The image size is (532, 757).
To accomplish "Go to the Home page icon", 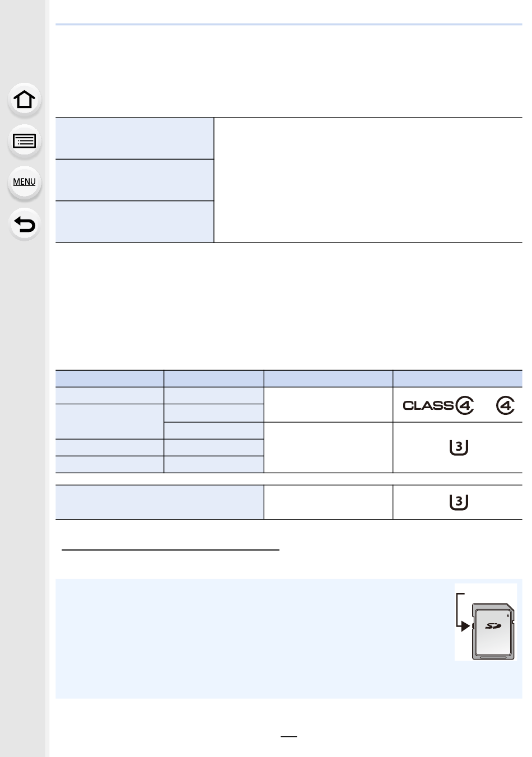I will pyautogui.click(x=24, y=100).
